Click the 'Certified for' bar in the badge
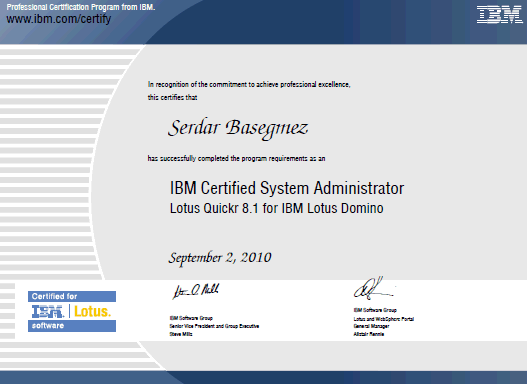 (x=72, y=296)
